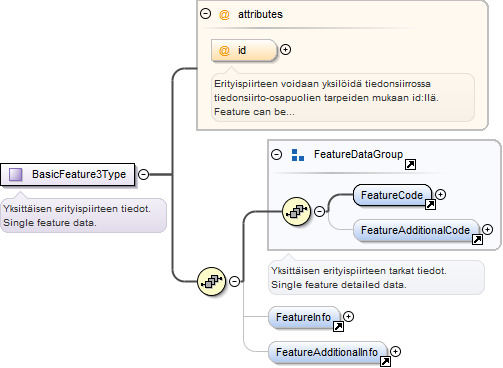Image resolution: width=503 pixels, height=368 pixels.
Task: Collapse the FeatureDataGroup sequence compositor
Action: [320, 211]
